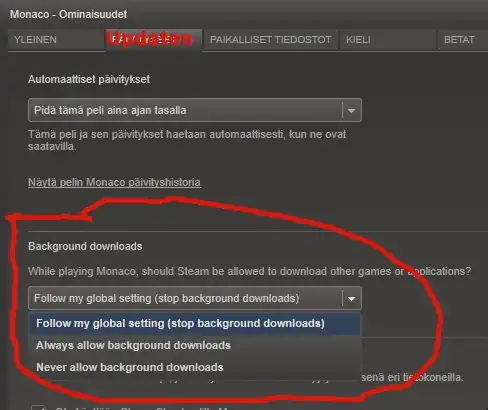
Task: Choose 'Never allow background downloads'
Action: point(195,367)
